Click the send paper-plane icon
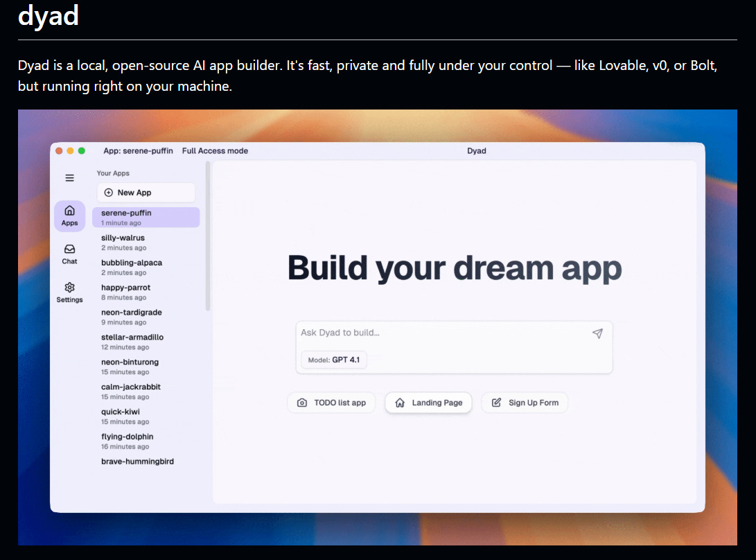 click(x=597, y=333)
